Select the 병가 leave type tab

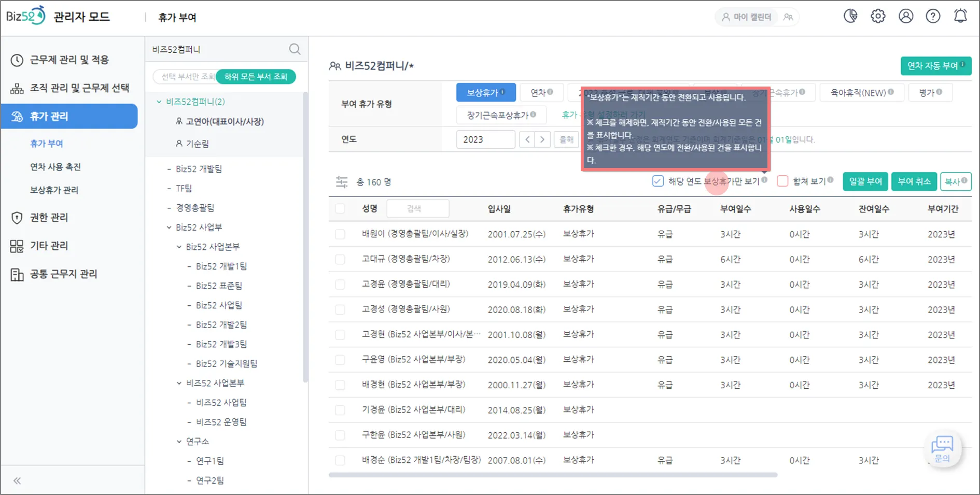pyautogui.click(x=930, y=93)
